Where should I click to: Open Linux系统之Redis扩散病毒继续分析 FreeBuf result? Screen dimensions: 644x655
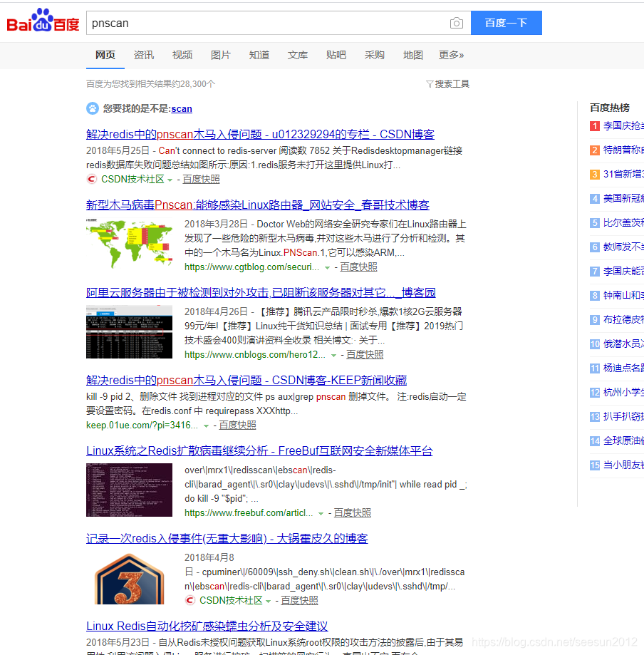pos(259,450)
